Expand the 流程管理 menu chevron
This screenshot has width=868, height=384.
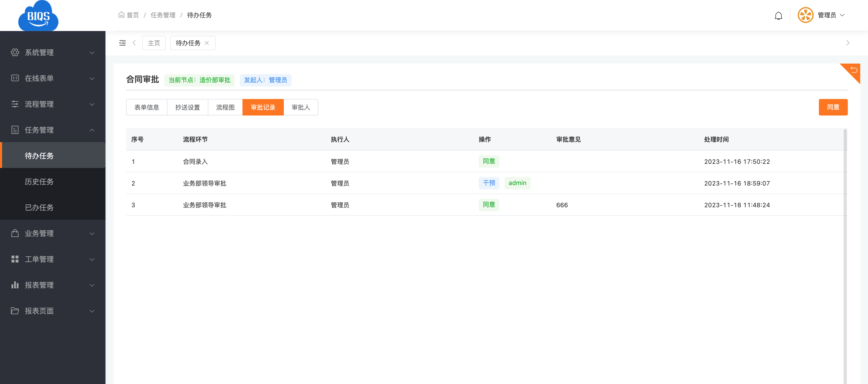92,104
